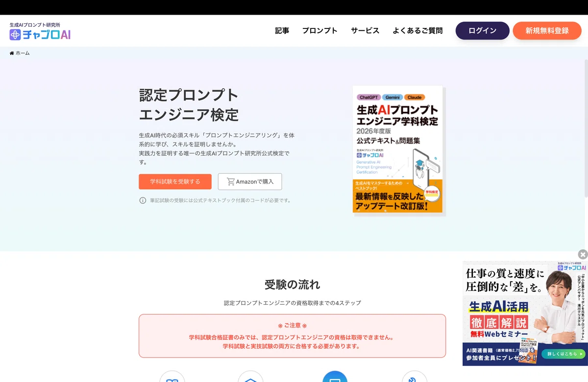Click 詳しくはこちら in the ad
588x382 pixels.
564,354
